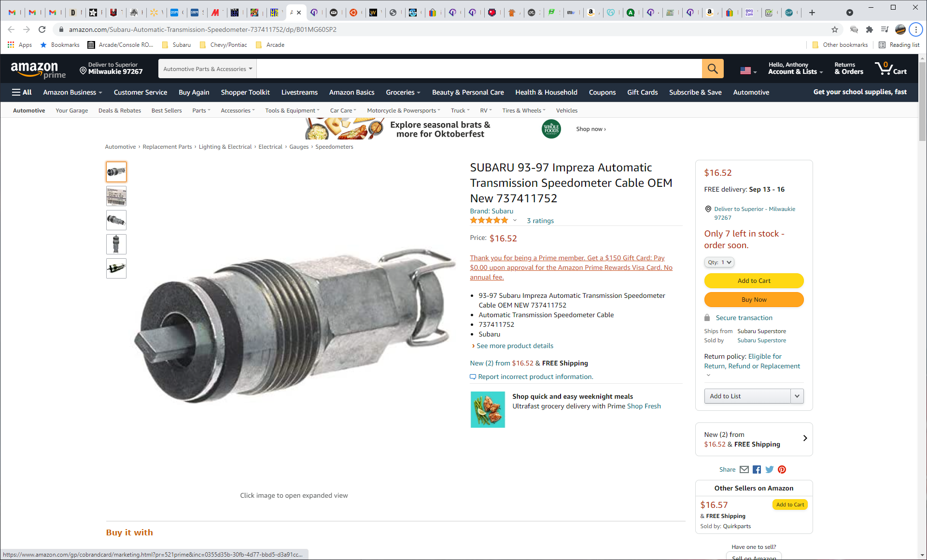Share product via Facebook icon

(757, 469)
